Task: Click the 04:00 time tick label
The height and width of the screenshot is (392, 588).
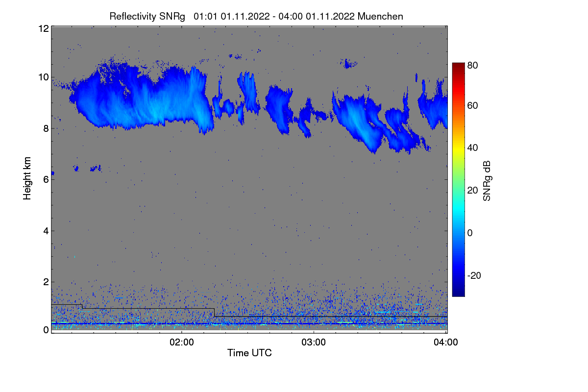Action: pos(446,343)
